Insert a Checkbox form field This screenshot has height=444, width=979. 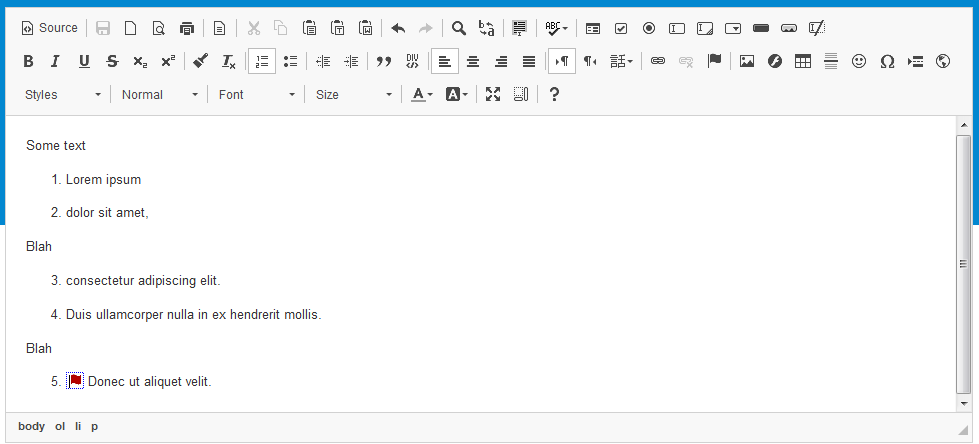coord(621,28)
